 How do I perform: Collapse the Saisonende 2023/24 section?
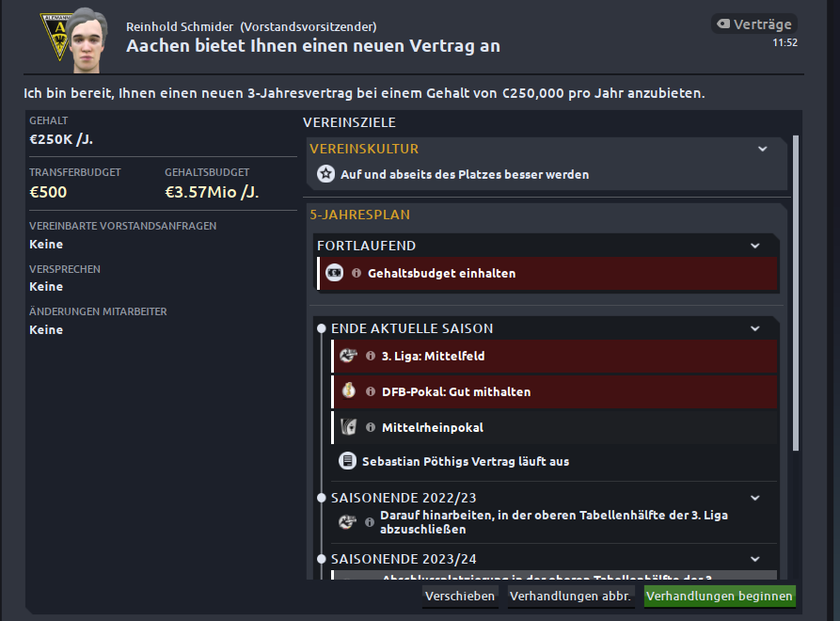coord(754,559)
